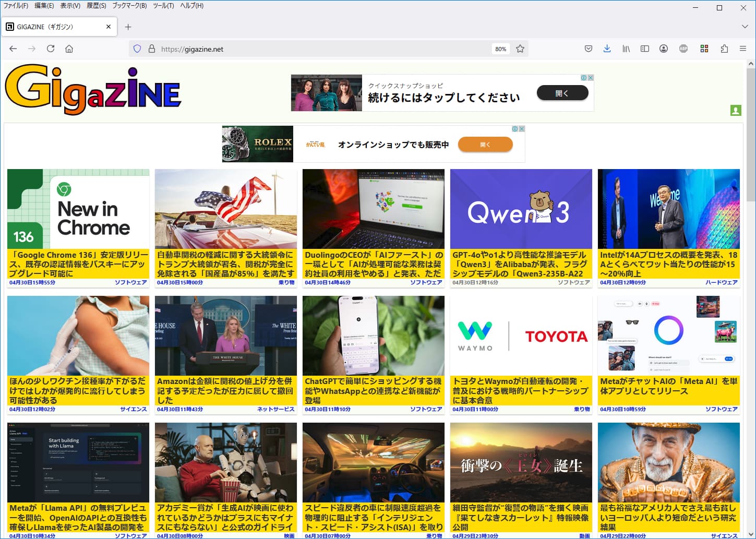Click the page vertical scrollbar thumb
The image size is (756, 539).
coord(751,135)
